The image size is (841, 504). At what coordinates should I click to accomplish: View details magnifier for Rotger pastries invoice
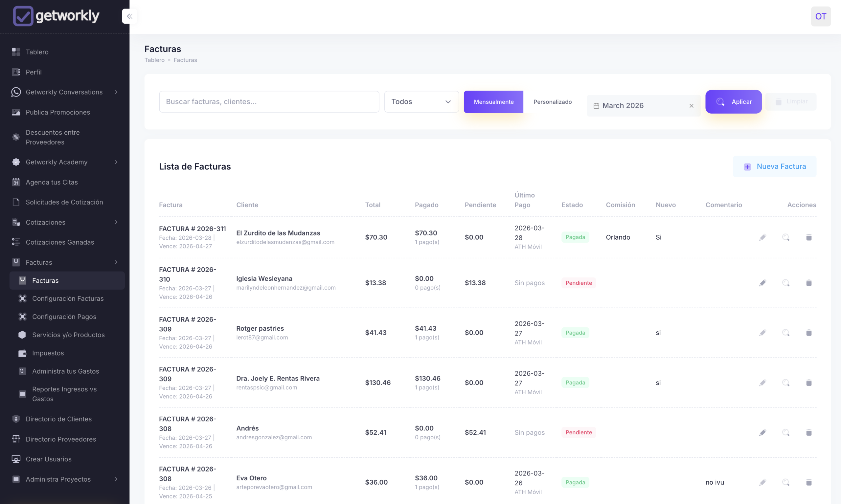tap(785, 333)
